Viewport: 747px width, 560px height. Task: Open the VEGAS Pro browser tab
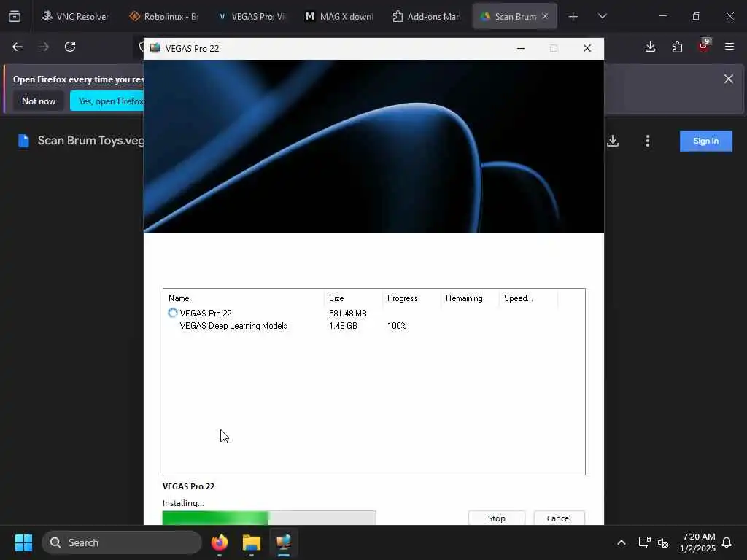point(252,16)
